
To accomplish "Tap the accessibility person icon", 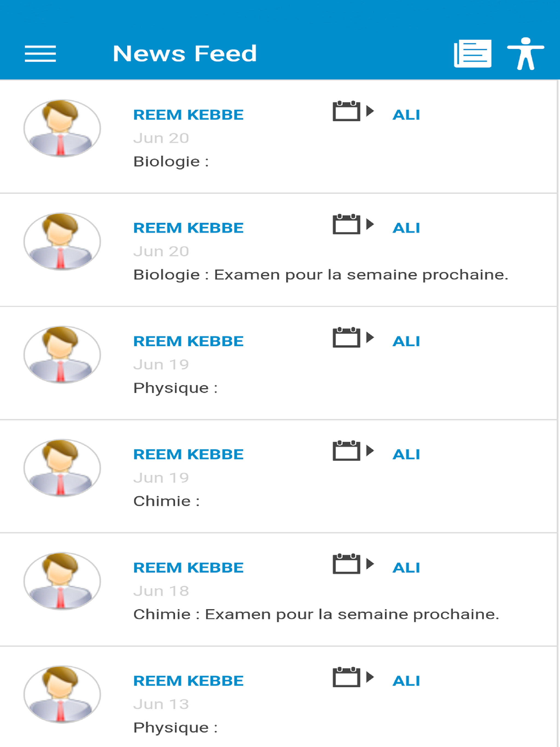I will 526,54.
